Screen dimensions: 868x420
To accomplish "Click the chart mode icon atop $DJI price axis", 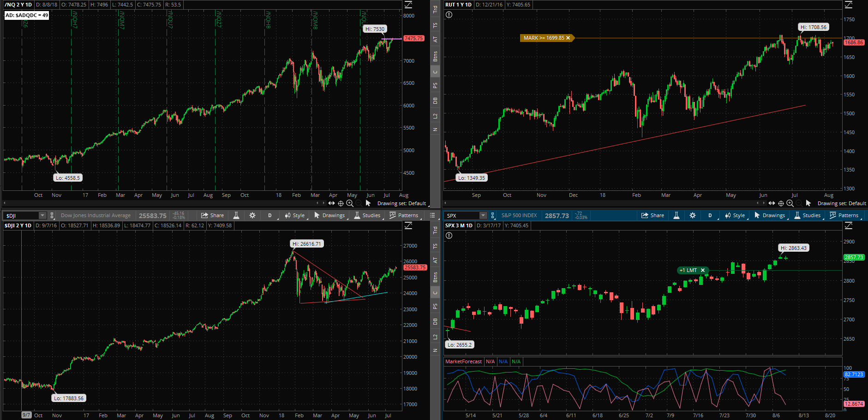I will (408, 225).
